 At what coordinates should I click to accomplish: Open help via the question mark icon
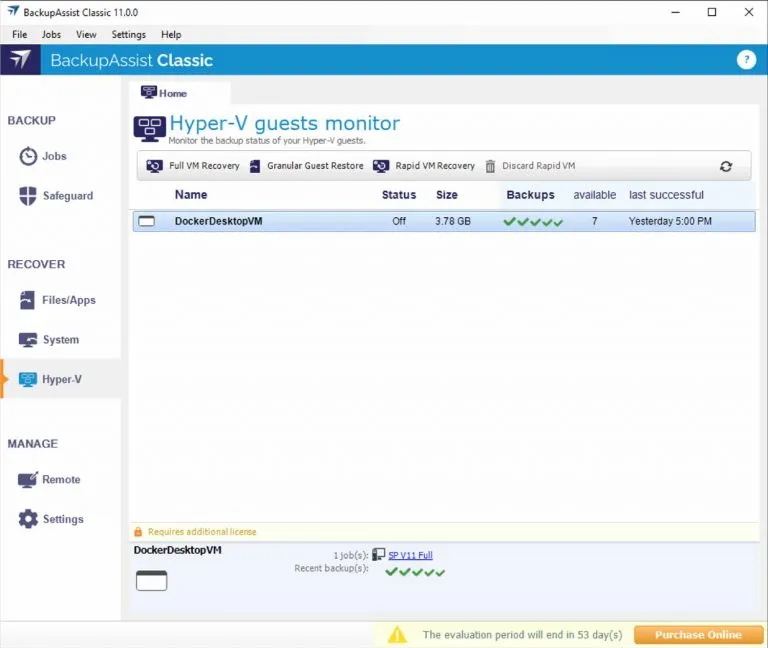[746, 60]
